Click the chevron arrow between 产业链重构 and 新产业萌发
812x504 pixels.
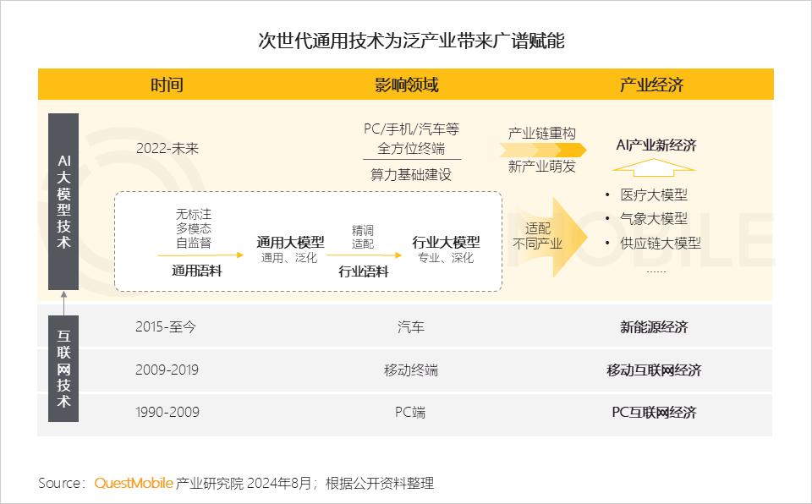[543, 151]
